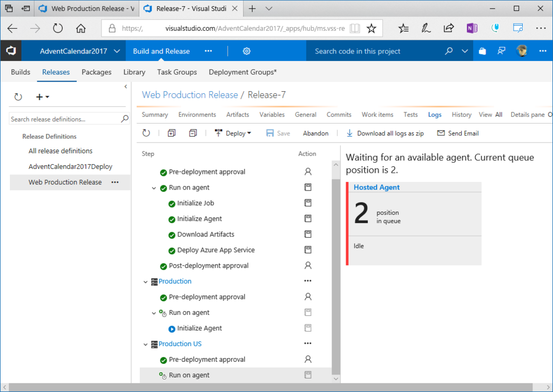Collapse the Production US environment group
This screenshot has width=553, height=392.
pos(145,344)
